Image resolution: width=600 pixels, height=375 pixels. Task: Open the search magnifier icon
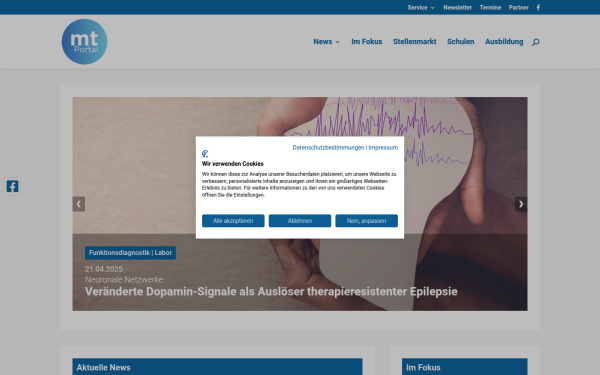(536, 42)
